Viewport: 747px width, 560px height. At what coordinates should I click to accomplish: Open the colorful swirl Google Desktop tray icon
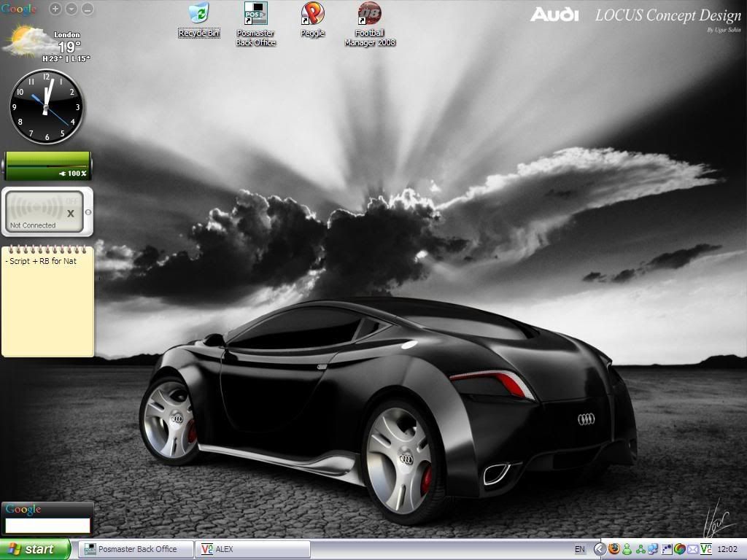(x=679, y=549)
